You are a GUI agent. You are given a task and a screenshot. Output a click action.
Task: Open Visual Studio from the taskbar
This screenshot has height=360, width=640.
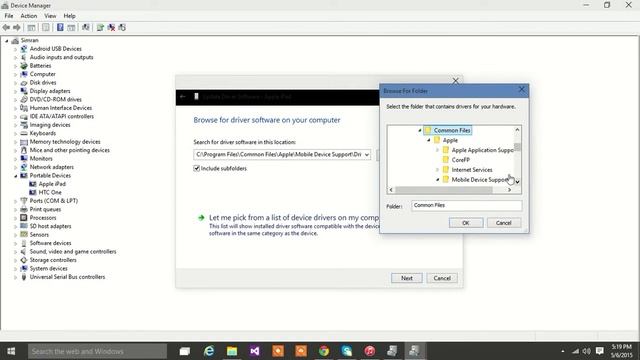pyautogui.click(x=255, y=351)
